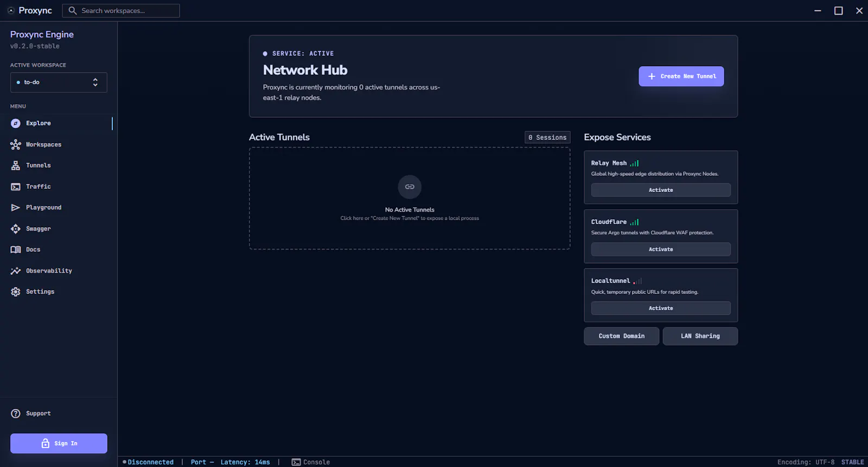The width and height of the screenshot is (868, 467).
Task: Activate the Localtunnel service
Action: [661, 308]
